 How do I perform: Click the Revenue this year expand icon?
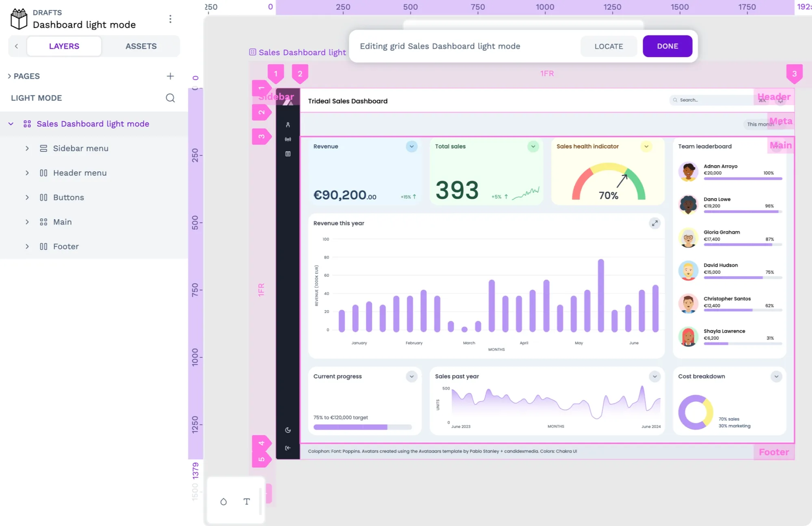(654, 223)
